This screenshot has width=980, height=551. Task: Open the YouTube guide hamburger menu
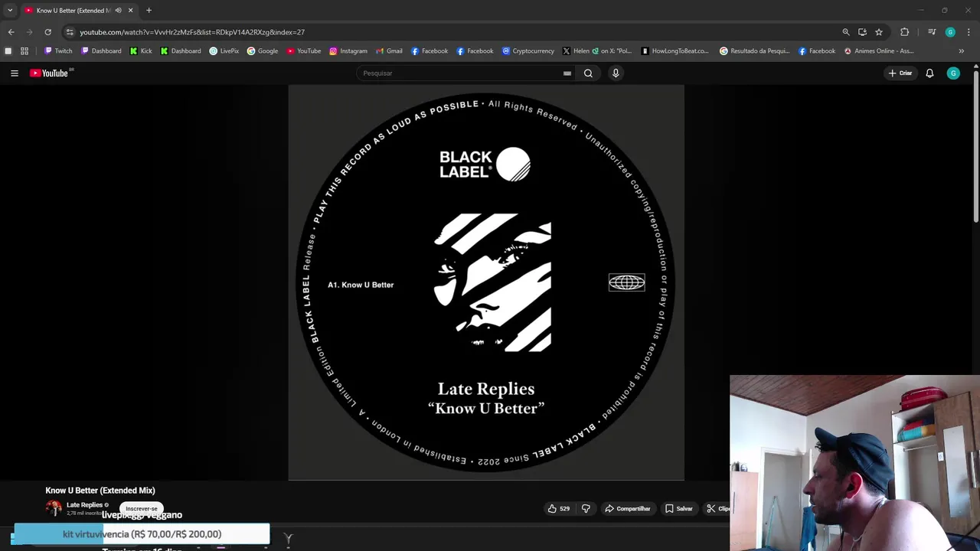click(x=15, y=73)
